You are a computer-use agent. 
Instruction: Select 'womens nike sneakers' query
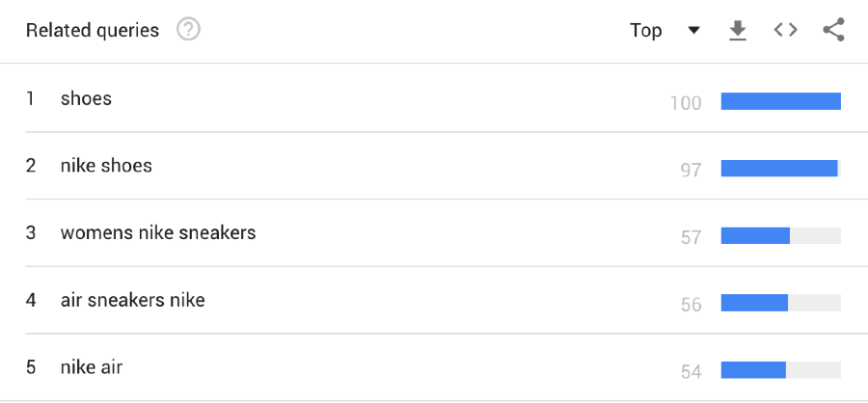158,232
